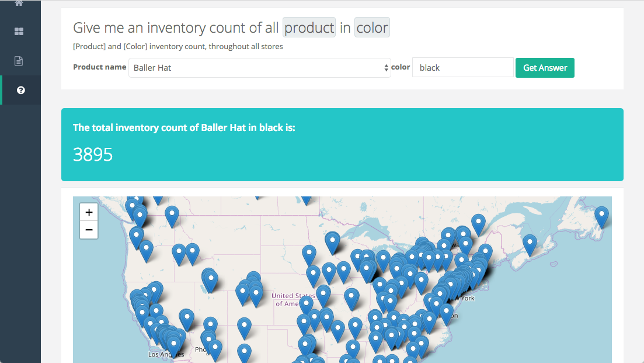Open the document page icon in sidebar
The image size is (644, 363).
coord(19,61)
